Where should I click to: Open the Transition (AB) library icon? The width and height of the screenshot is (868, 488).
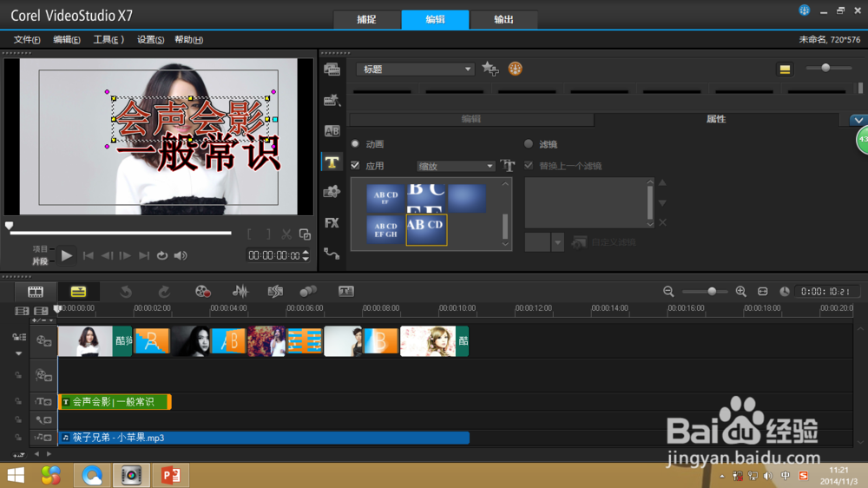coord(332,131)
